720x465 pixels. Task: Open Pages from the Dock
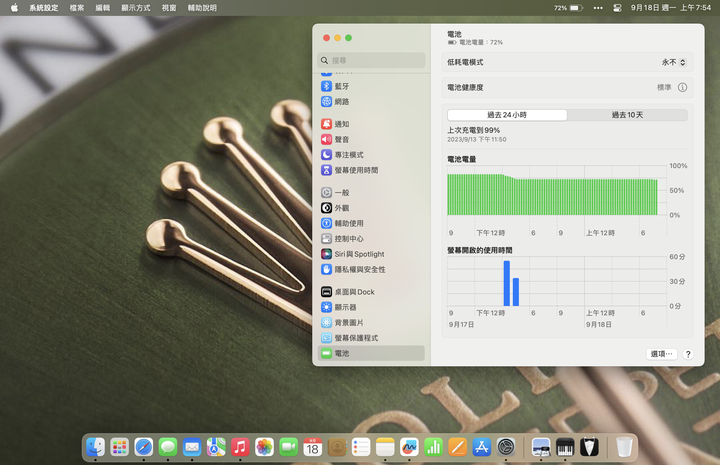[457, 447]
